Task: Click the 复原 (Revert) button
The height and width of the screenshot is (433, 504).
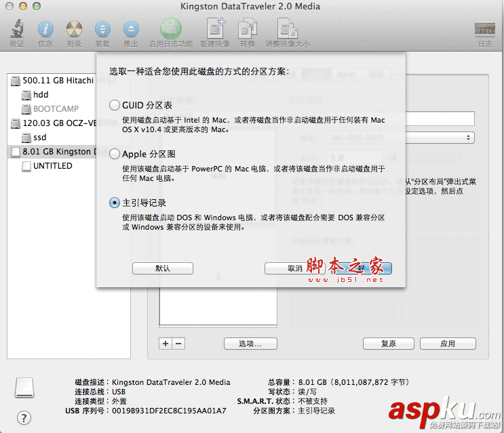Action: (389, 344)
